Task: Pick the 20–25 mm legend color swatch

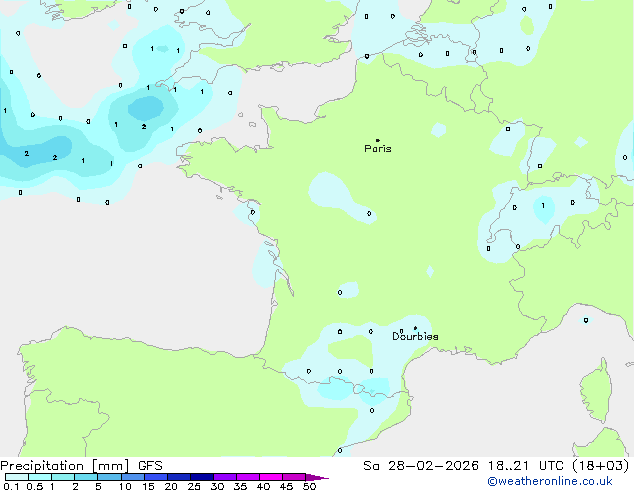Action: (178, 477)
